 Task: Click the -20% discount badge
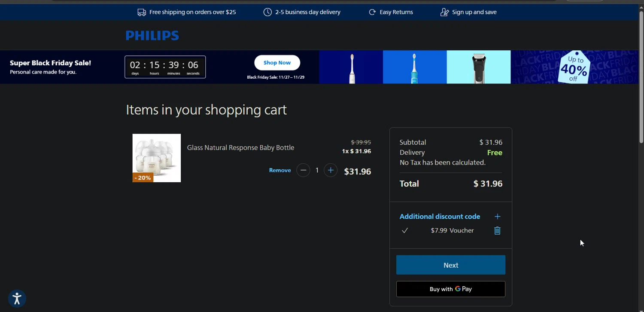[x=143, y=177]
